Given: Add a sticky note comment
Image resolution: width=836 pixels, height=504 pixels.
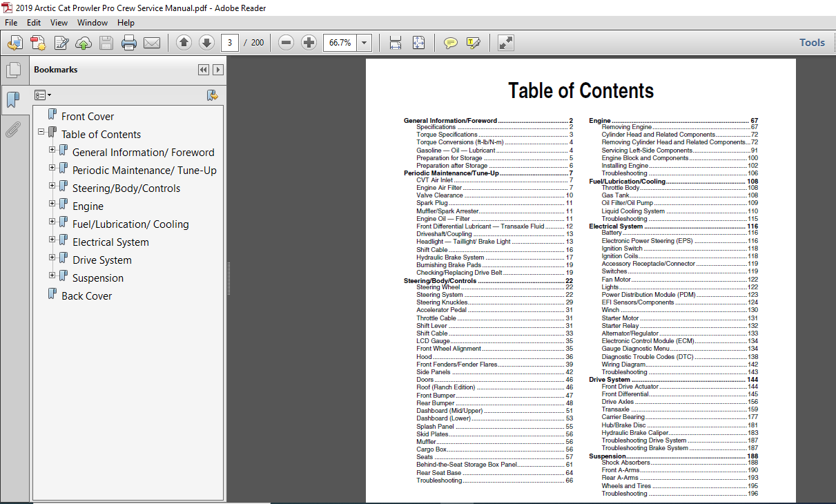Looking at the screenshot, I should 451,43.
